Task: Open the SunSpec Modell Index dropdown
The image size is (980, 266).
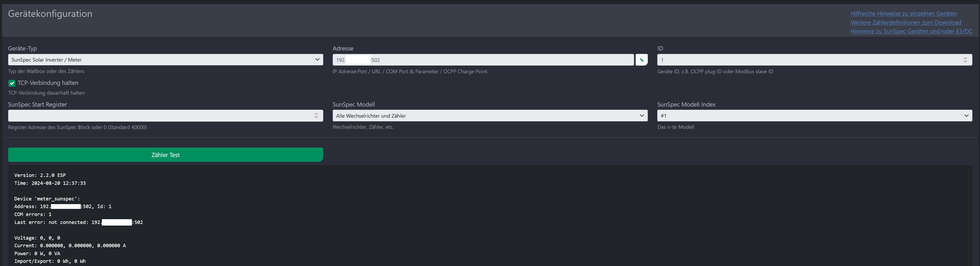Action: click(x=815, y=116)
